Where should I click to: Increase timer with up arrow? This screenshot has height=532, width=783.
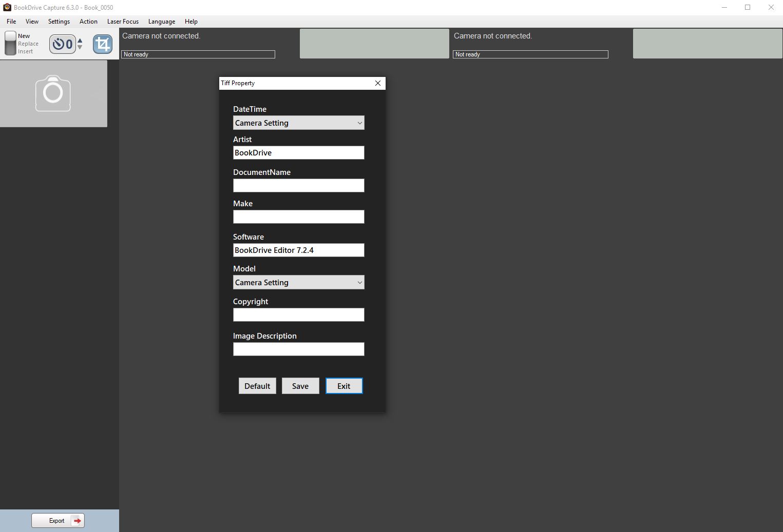pos(80,41)
